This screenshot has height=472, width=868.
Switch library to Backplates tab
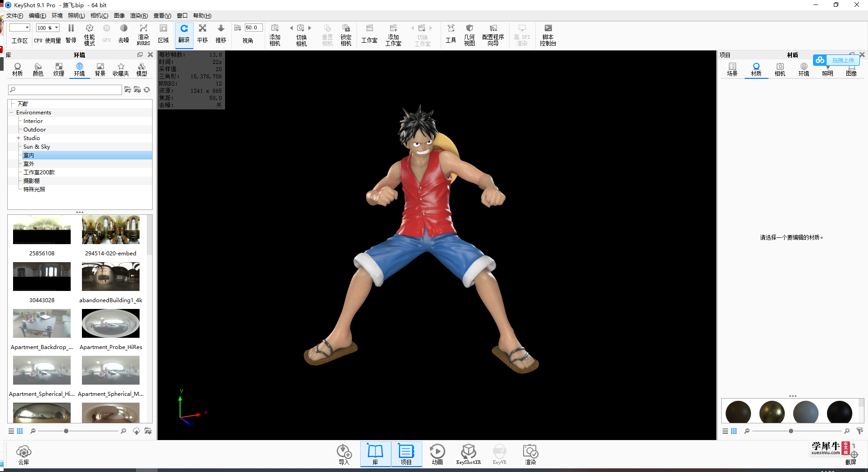tap(100, 70)
